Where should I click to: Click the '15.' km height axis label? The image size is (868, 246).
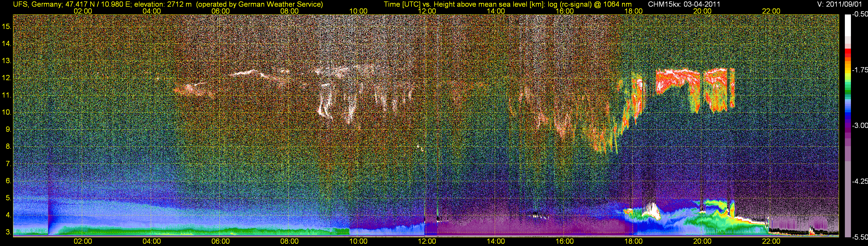click(x=7, y=26)
